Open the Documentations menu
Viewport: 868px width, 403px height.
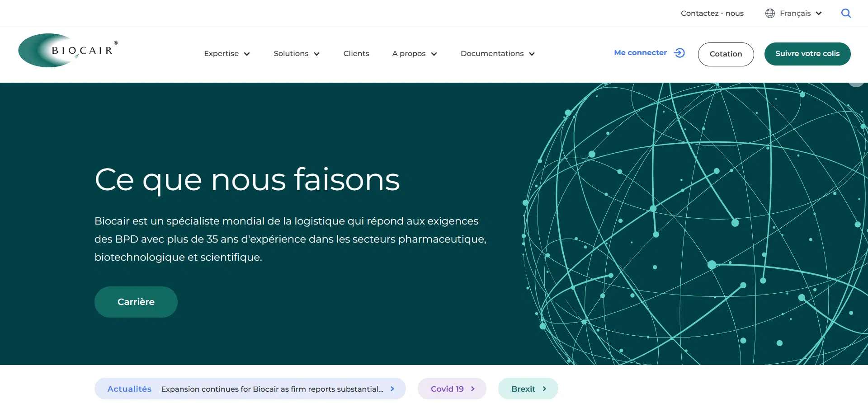pyautogui.click(x=492, y=54)
